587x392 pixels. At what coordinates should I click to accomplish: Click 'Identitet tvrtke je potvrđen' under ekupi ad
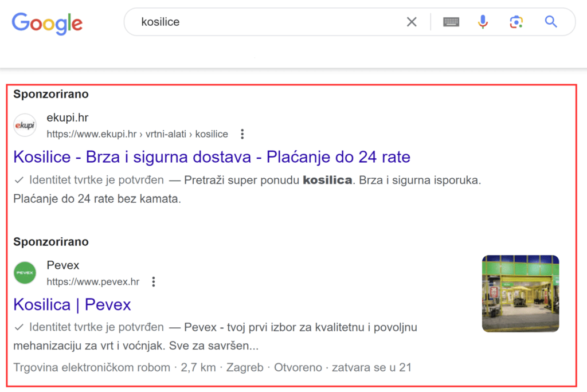(96, 180)
